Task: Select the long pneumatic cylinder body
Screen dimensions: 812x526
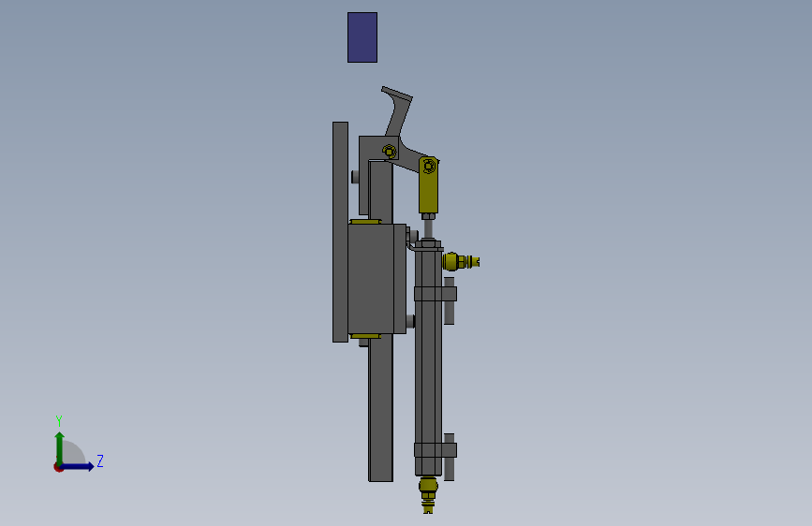Action: tap(428, 362)
